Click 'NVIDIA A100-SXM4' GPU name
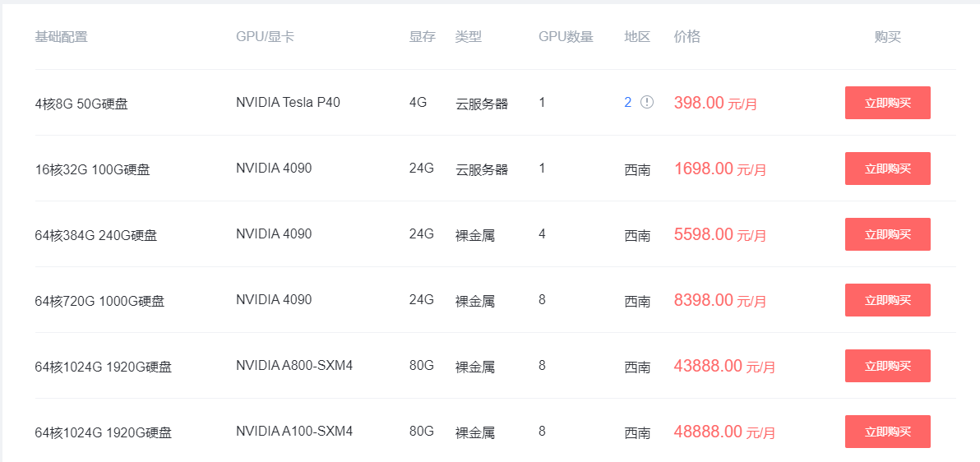 click(x=294, y=431)
